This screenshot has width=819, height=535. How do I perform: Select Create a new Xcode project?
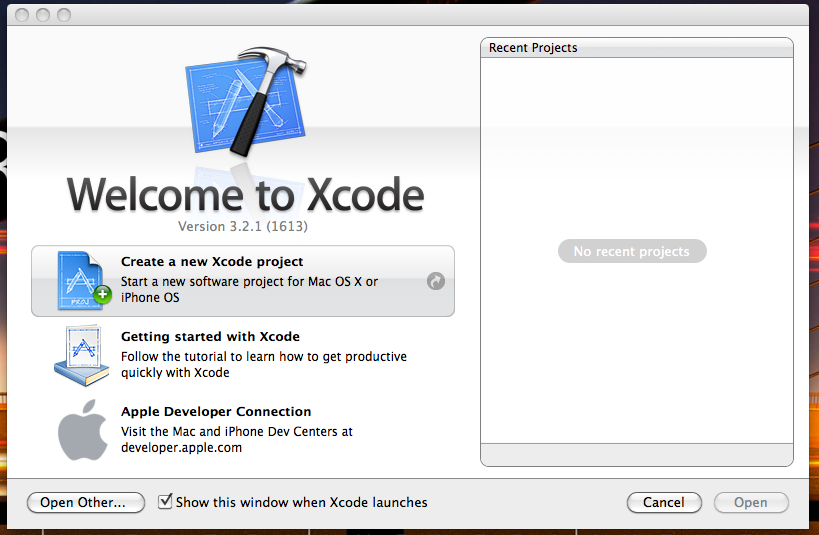243,281
